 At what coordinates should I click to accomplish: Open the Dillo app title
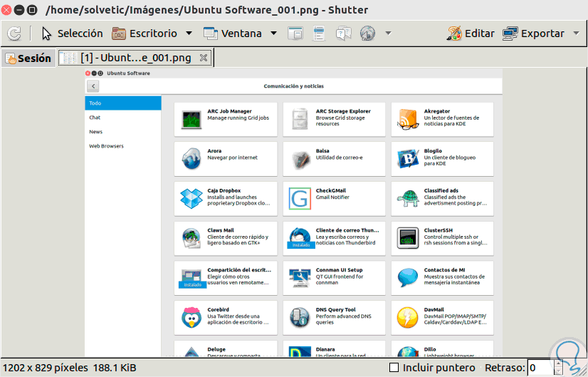(x=430, y=349)
